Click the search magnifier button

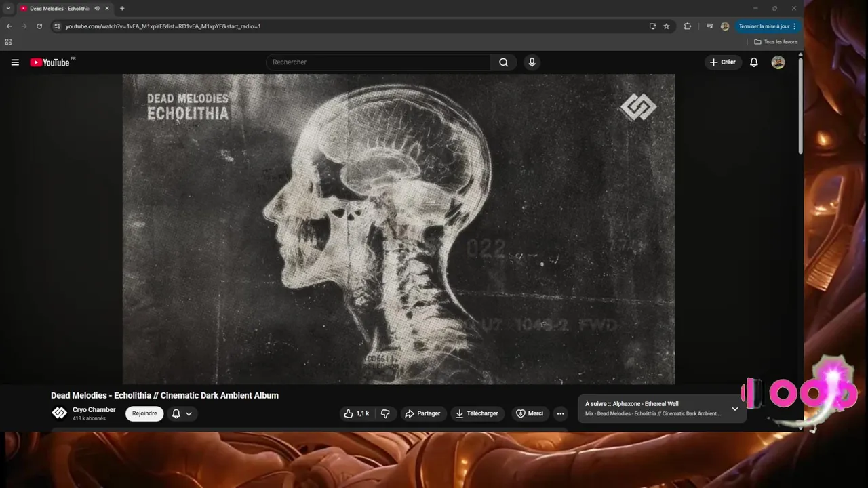[503, 62]
